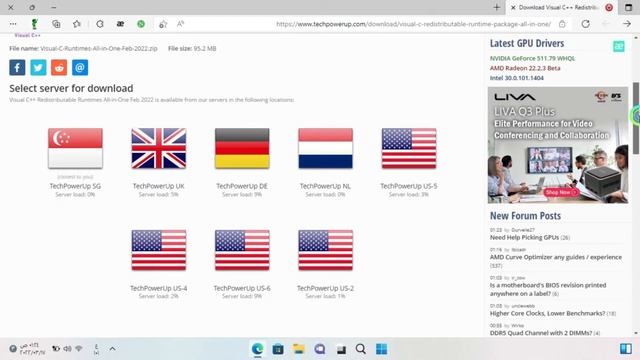Select the Download Visual C++ Redistributable tab
Viewport: 640px width, 360px height.
[x=561, y=7]
